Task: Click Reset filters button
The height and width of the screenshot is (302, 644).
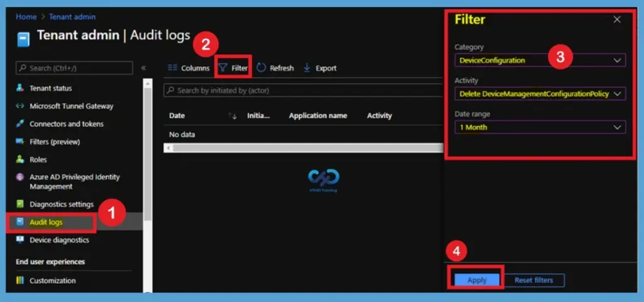Action: [533, 280]
